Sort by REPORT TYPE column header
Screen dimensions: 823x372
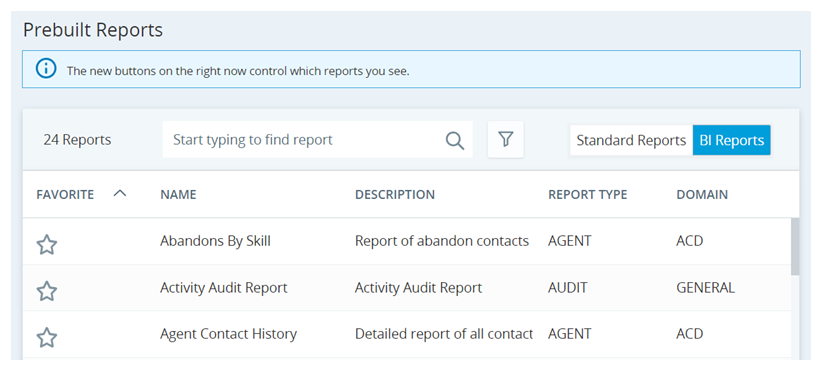[587, 195]
